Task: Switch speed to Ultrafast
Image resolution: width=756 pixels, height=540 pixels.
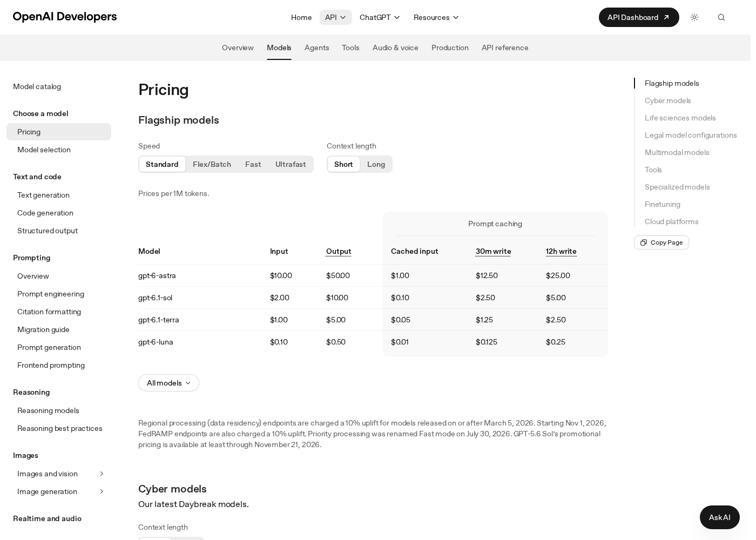Action: (291, 164)
